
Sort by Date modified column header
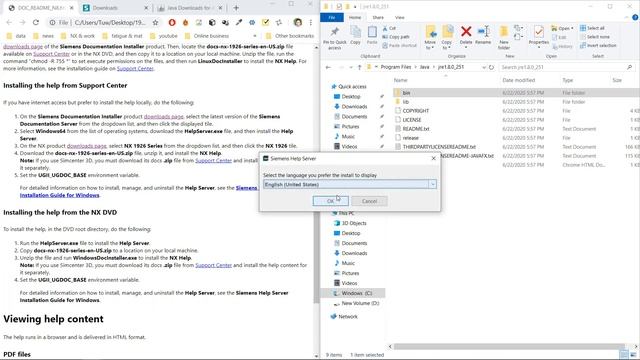point(518,80)
